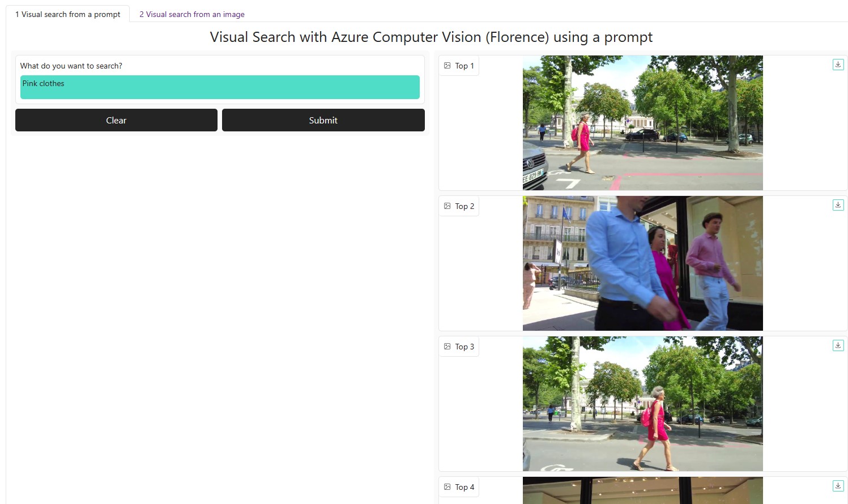The image size is (848, 504).
Task: Click the image icon beside Top 2 label
Action: (448, 206)
